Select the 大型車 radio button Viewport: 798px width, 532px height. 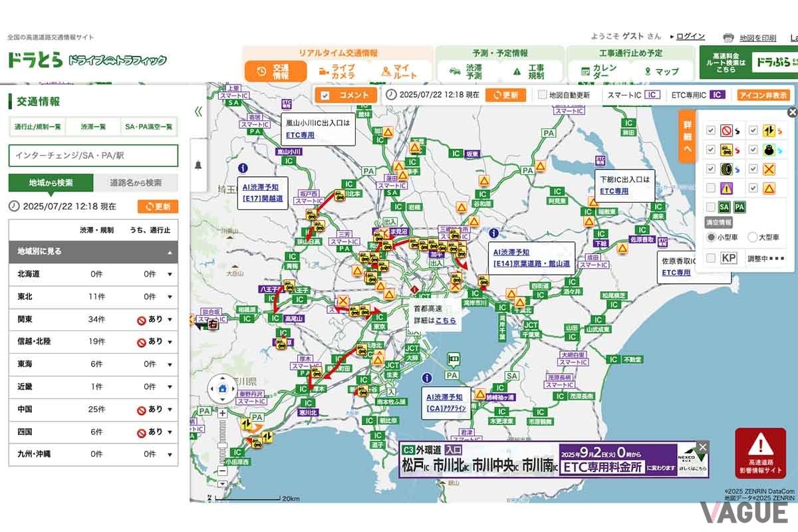coord(753,237)
